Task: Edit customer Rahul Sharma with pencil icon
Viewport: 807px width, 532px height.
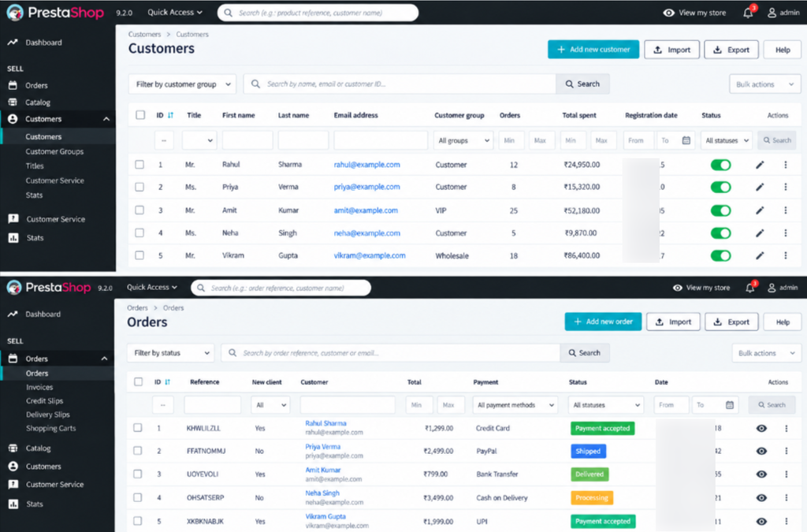Action: (760, 165)
